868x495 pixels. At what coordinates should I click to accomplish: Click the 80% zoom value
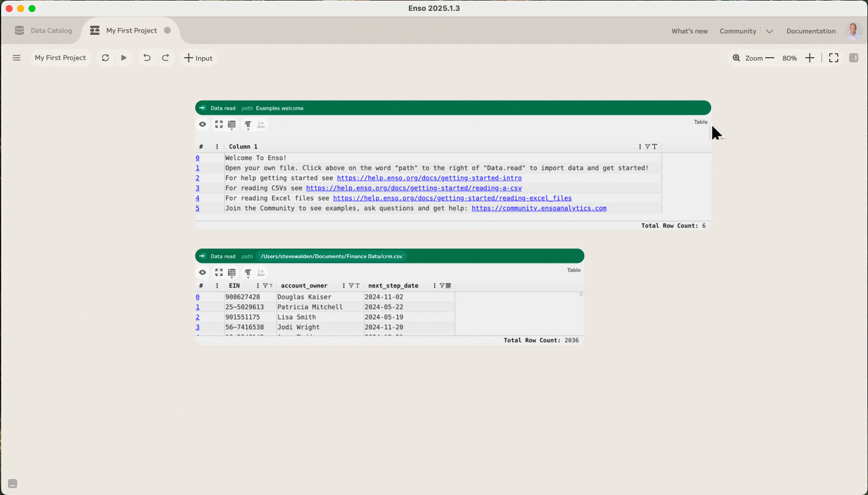click(790, 58)
